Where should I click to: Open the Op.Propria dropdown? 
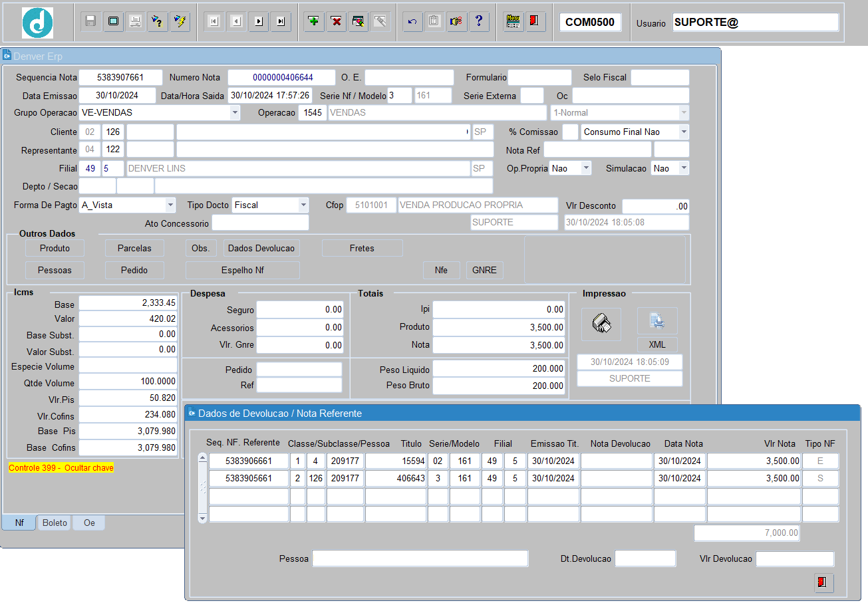tap(586, 168)
